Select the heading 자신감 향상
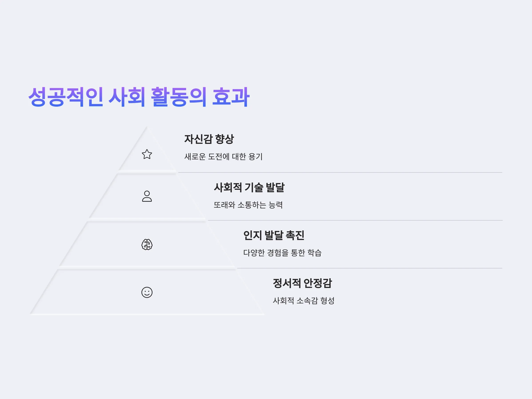 [209, 139]
